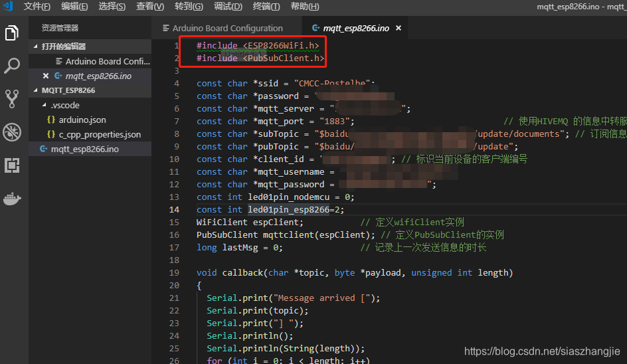
Task: Click comment 定义wifiClient实例
Action: pos(412,222)
